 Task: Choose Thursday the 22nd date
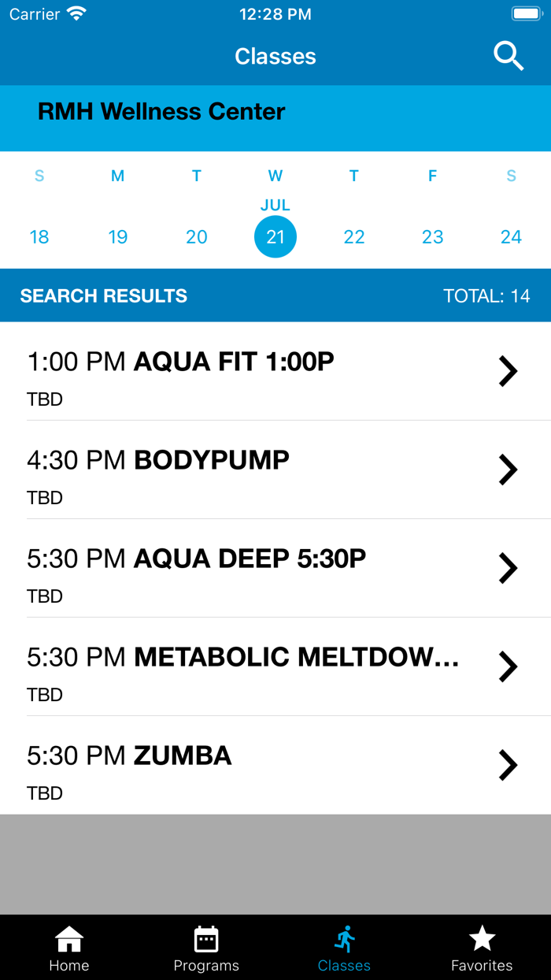coord(354,237)
